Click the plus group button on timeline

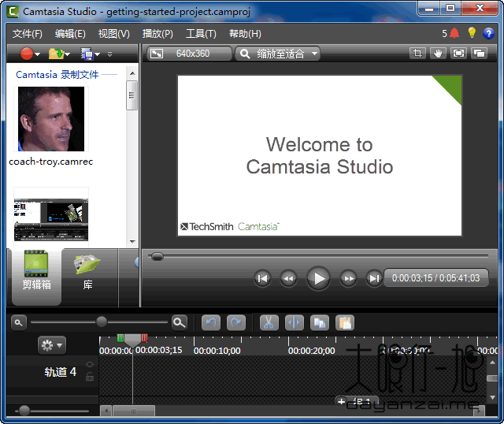pos(341,401)
